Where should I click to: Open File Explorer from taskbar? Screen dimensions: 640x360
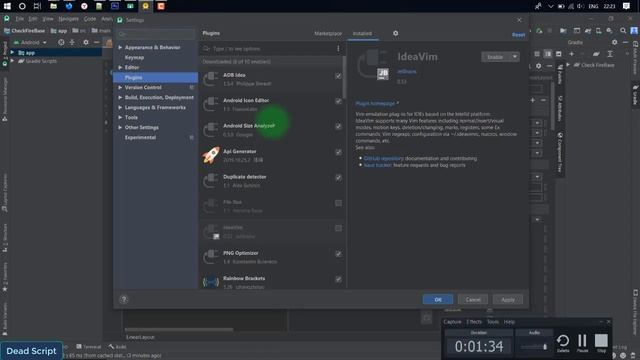[53, 6]
